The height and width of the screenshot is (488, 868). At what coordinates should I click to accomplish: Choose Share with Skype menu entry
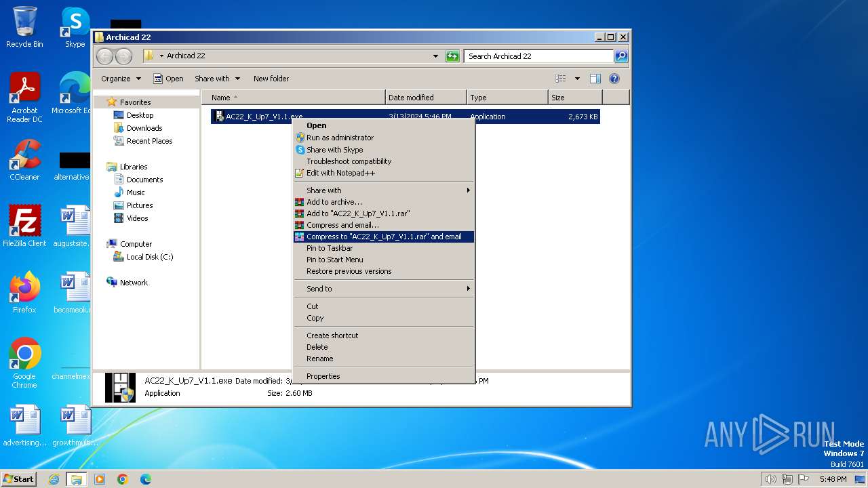384,150
